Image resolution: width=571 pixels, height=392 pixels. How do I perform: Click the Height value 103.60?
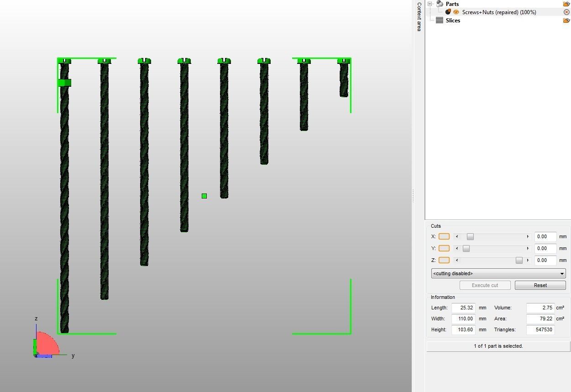point(463,329)
